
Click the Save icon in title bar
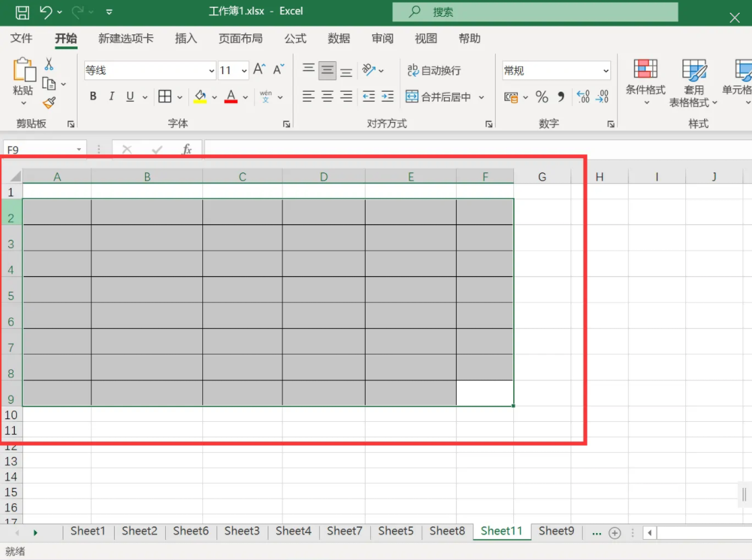tap(22, 11)
